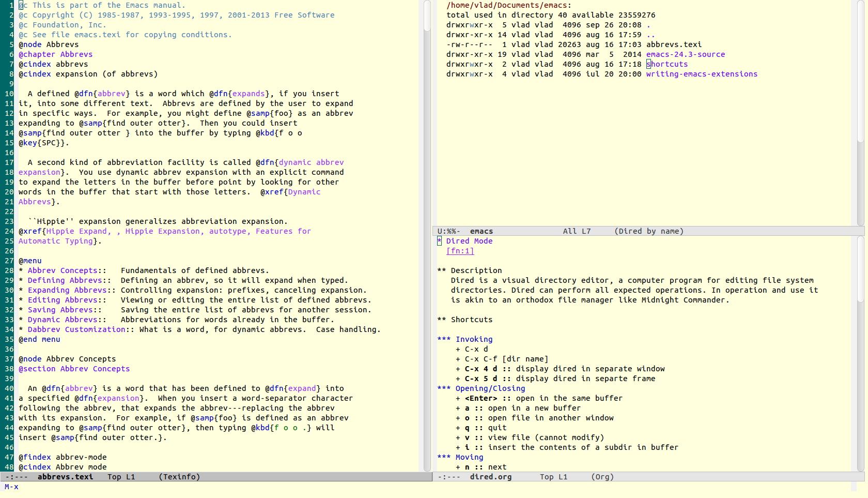
Task: Expand the *** Invoking subheading
Action: [464, 339]
